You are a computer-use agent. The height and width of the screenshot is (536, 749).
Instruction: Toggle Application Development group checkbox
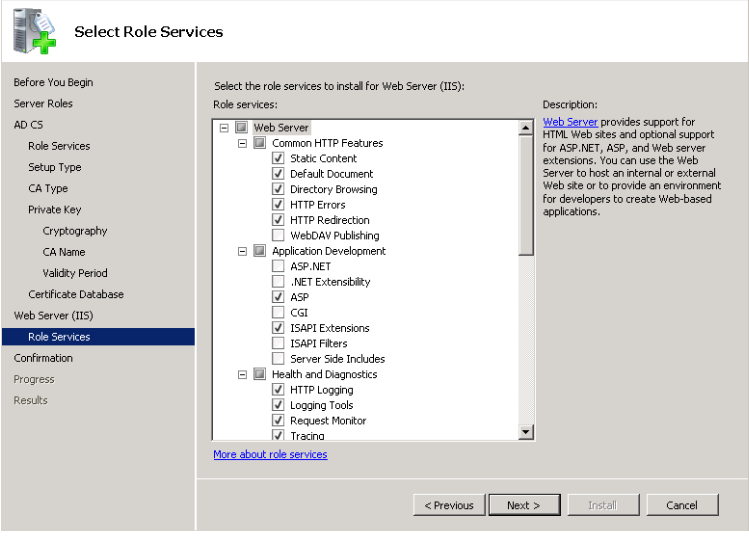click(260, 251)
